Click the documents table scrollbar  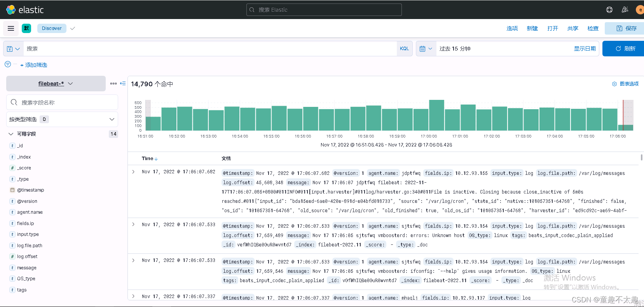(x=641, y=157)
